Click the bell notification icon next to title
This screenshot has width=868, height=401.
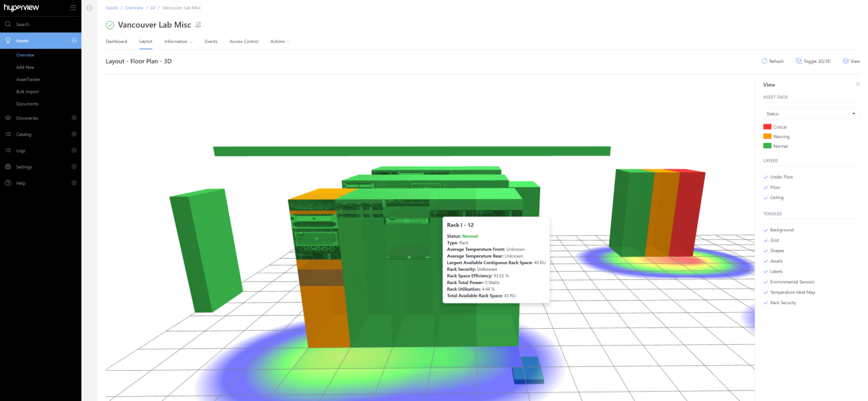coord(198,25)
